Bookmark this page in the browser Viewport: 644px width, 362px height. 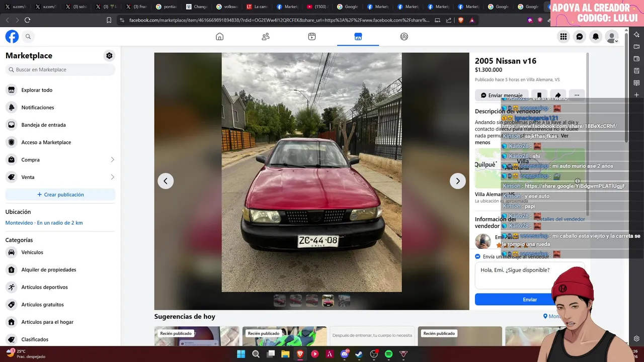(x=109, y=20)
